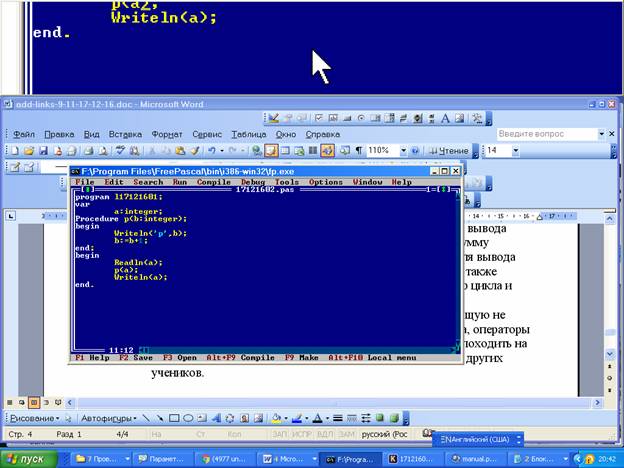Viewport: 624px width, 468px height.
Task: Apply line color from Drawing toolbar
Action: tap(297, 418)
